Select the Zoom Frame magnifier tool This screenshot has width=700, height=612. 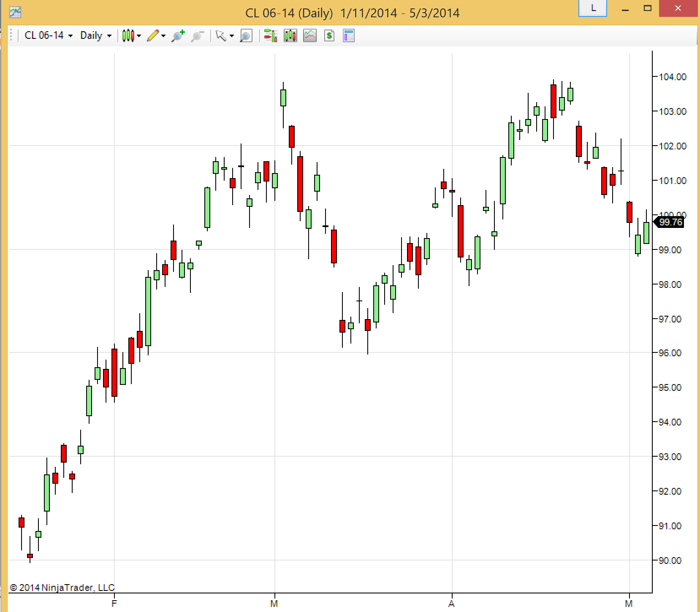pos(246,36)
